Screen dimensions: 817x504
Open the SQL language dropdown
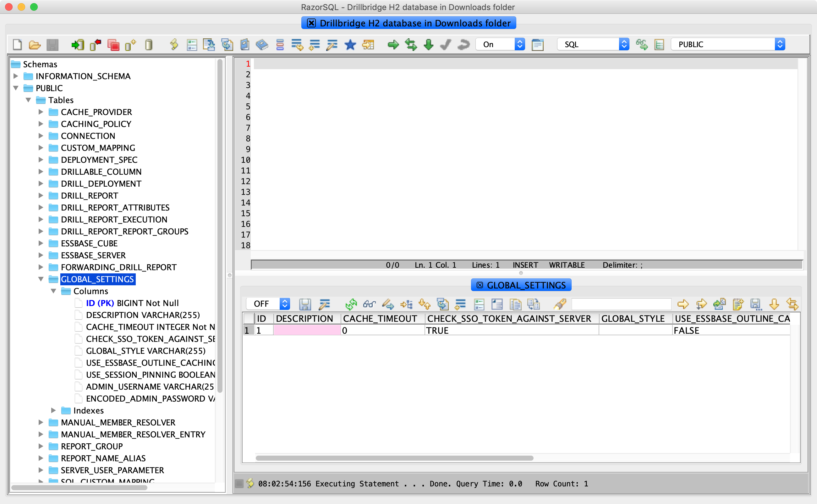tap(593, 44)
